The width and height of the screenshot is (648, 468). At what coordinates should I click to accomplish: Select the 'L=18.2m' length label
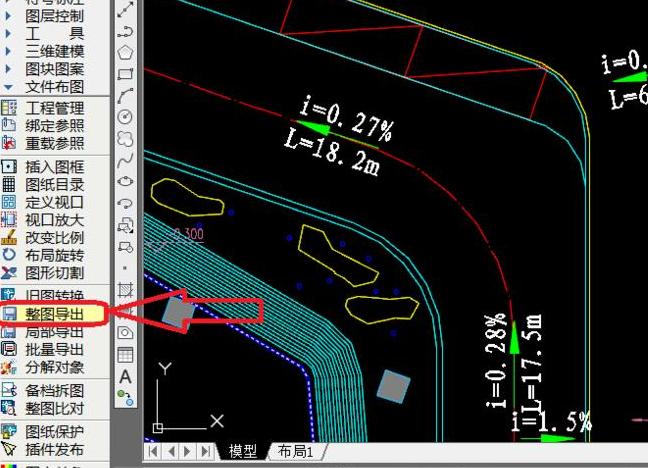pyautogui.click(x=331, y=151)
